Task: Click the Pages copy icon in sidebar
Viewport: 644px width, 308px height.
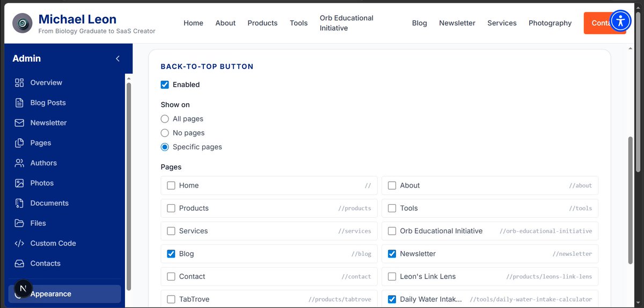Action: pyautogui.click(x=19, y=143)
